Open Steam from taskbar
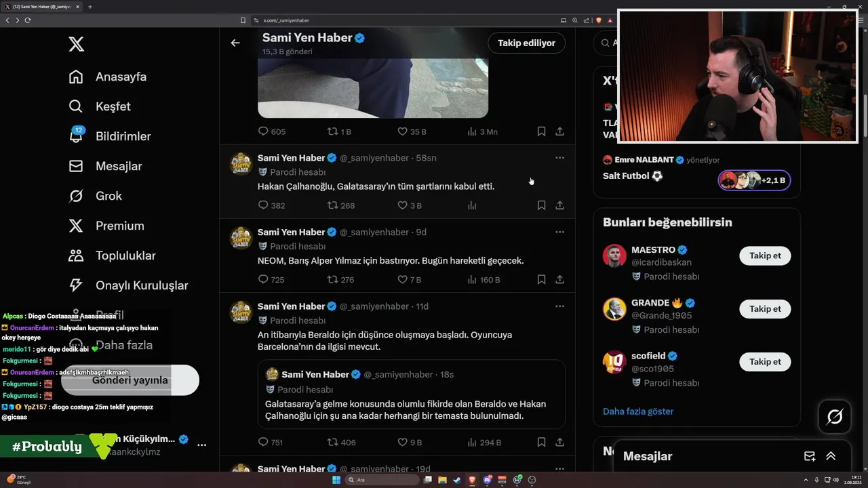 click(457, 480)
